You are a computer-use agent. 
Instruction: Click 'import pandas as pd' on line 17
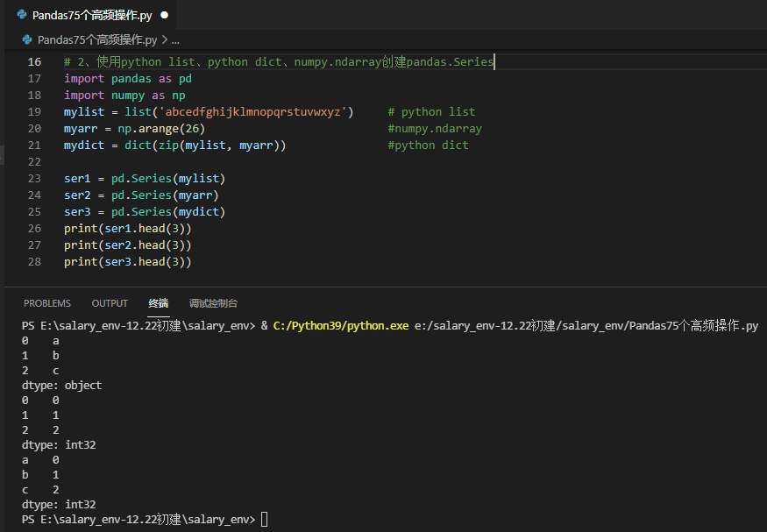tap(128, 79)
